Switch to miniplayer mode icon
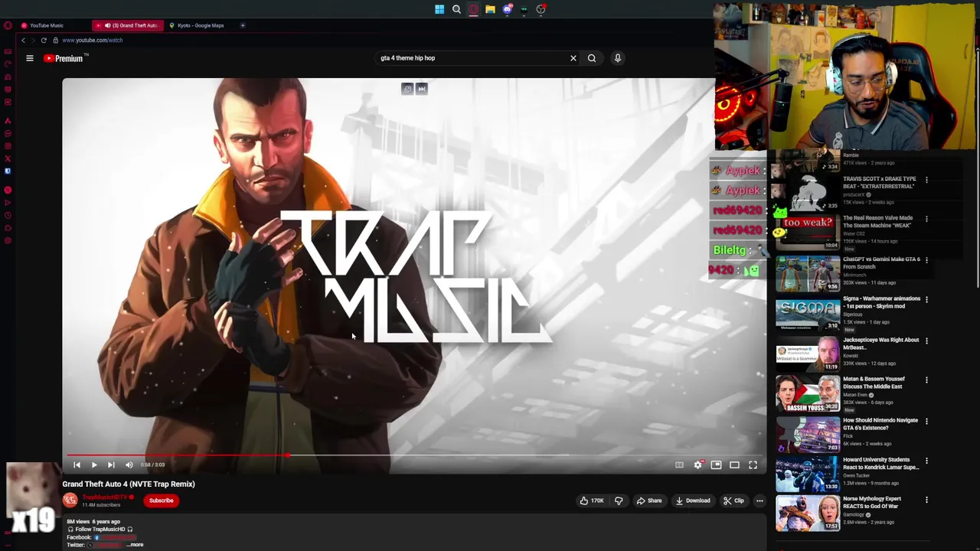 pyautogui.click(x=716, y=465)
